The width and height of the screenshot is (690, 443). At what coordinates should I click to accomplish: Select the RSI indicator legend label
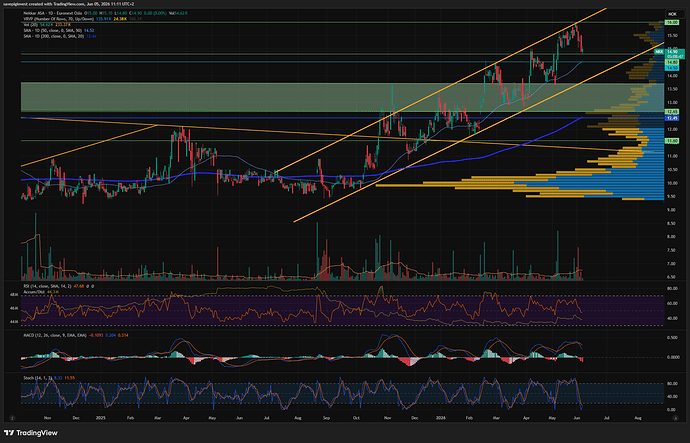(x=47, y=286)
